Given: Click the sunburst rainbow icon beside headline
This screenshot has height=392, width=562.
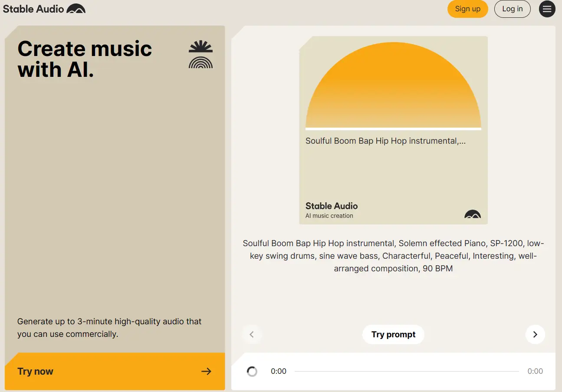Looking at the screenshot, I should (x=200, y=55).
